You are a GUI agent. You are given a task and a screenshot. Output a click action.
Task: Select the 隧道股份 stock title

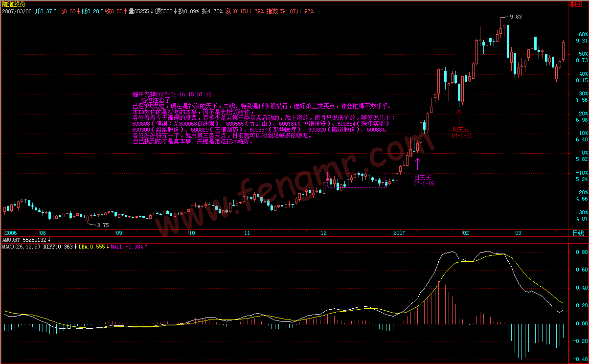point(13,4)
